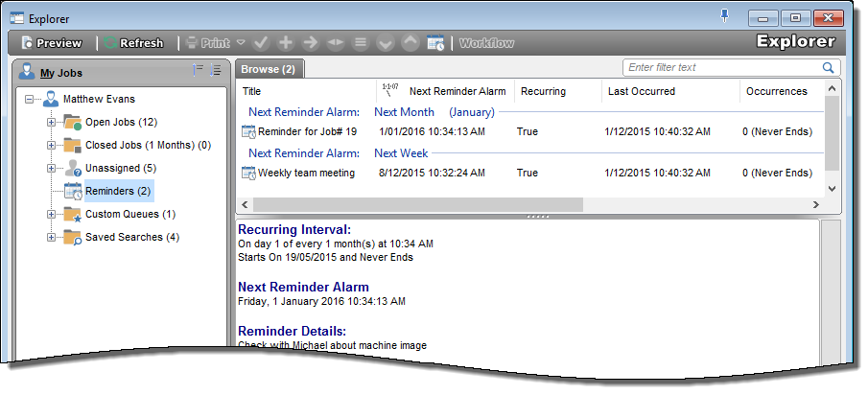Image resolution: width=868 pixels, height=395 pixels.
Task: Select Reminders (2) in tree
Action: point(118,191)
